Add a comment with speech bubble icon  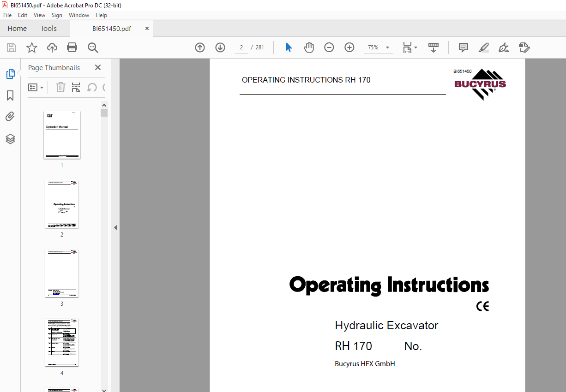pyautogui.click(x=464, y=48)
